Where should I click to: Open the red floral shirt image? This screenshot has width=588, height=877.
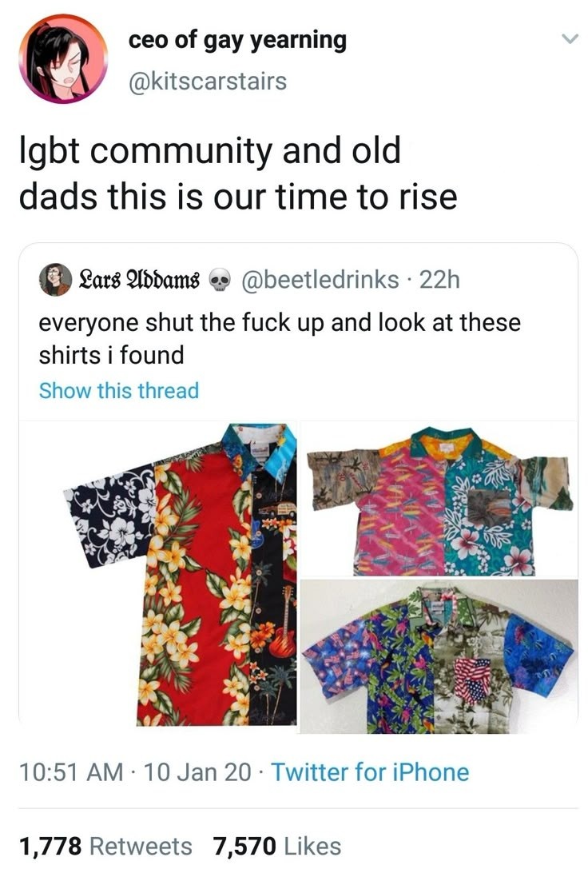[x=158, y=576]
